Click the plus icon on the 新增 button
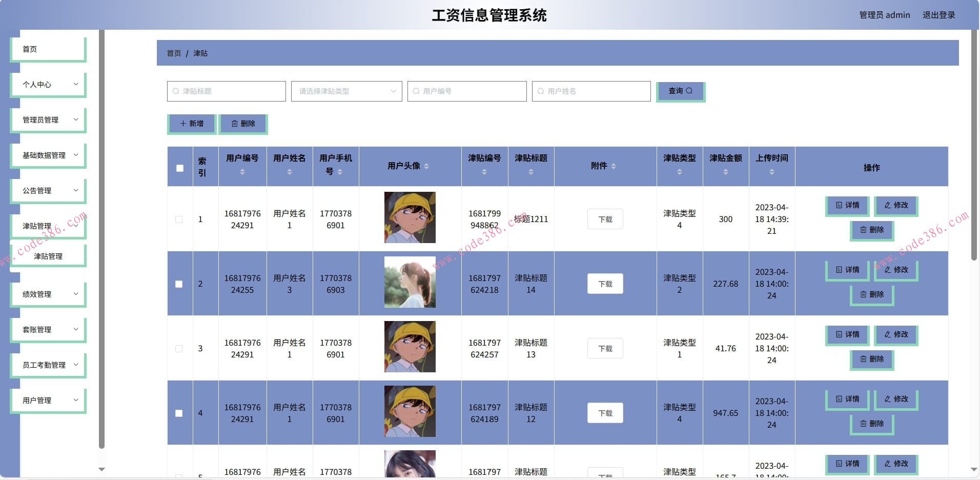980x480 pixels. click(x=182, y=124)
